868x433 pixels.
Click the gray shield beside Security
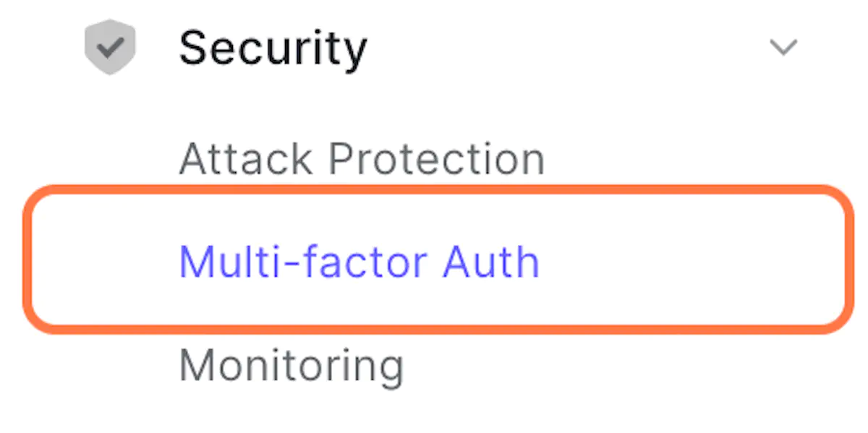coord(110,47)
